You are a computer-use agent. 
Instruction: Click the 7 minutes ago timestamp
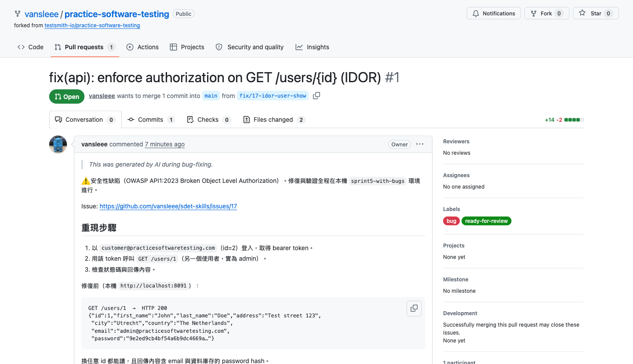165,144
